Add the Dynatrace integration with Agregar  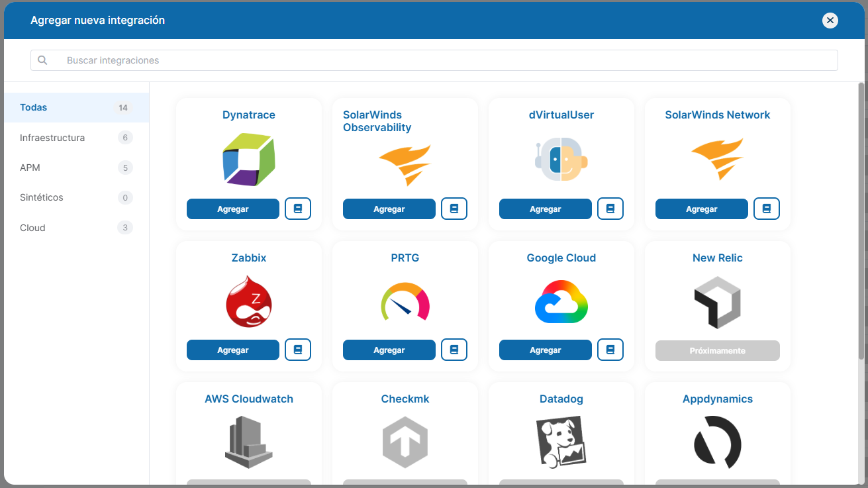coord(233,209)
